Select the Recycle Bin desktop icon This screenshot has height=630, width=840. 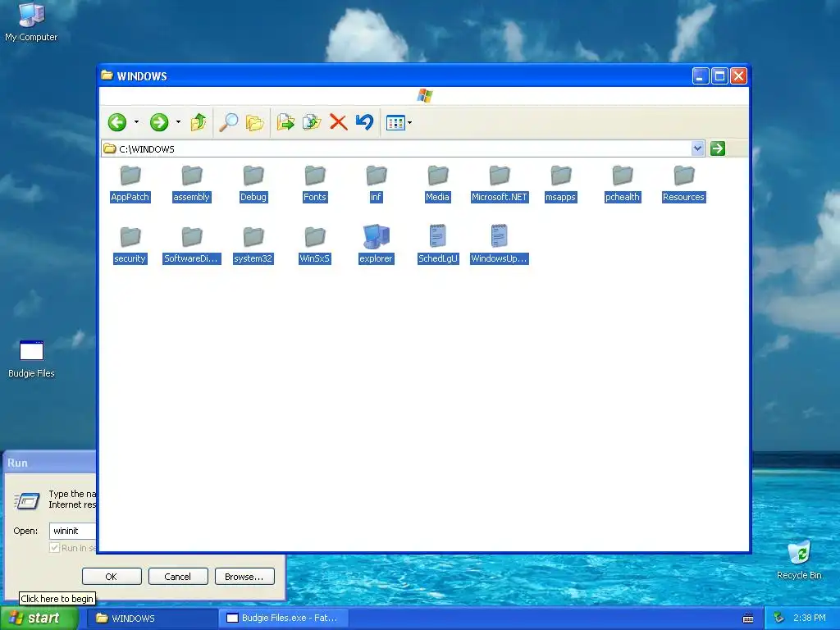pos(799,559)
